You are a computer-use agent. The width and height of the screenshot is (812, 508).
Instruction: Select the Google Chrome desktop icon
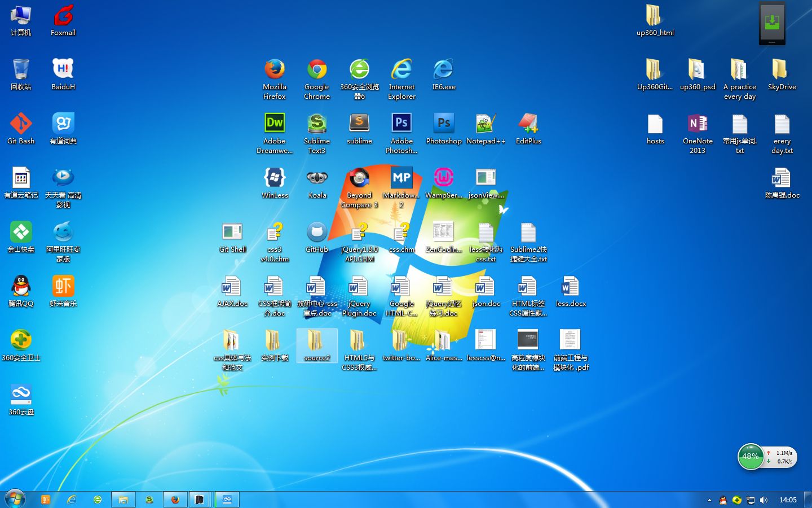317,79
